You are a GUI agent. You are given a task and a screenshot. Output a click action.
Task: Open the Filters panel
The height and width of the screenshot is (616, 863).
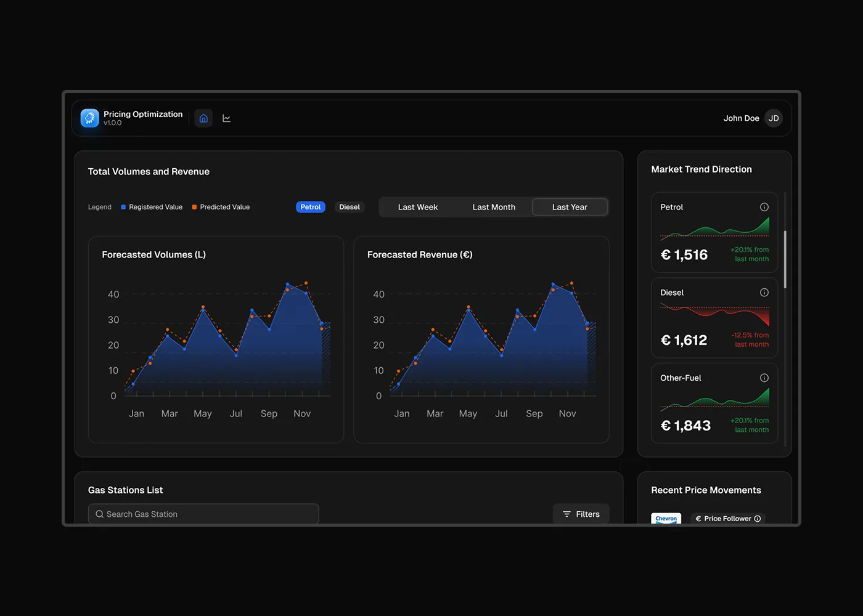coord(581,514)
